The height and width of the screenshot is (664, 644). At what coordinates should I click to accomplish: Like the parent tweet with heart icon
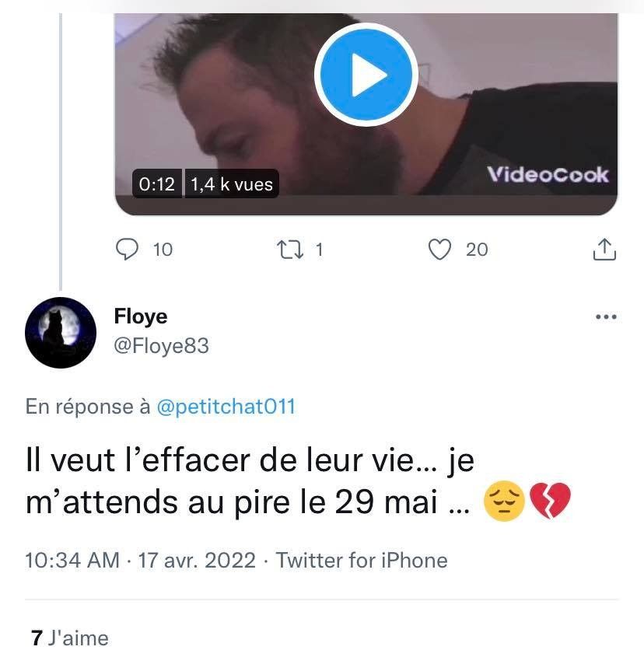coord(440,249)
